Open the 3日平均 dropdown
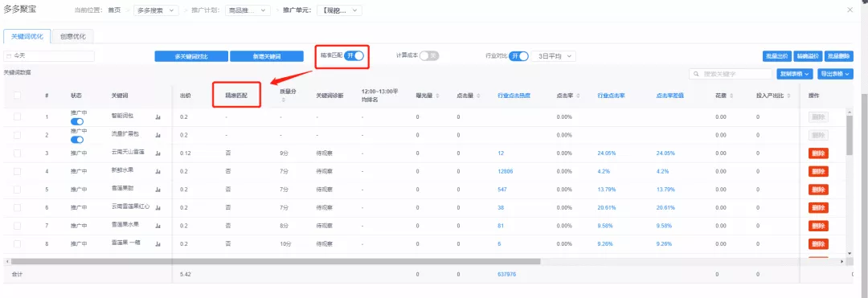 pos(554,56)
